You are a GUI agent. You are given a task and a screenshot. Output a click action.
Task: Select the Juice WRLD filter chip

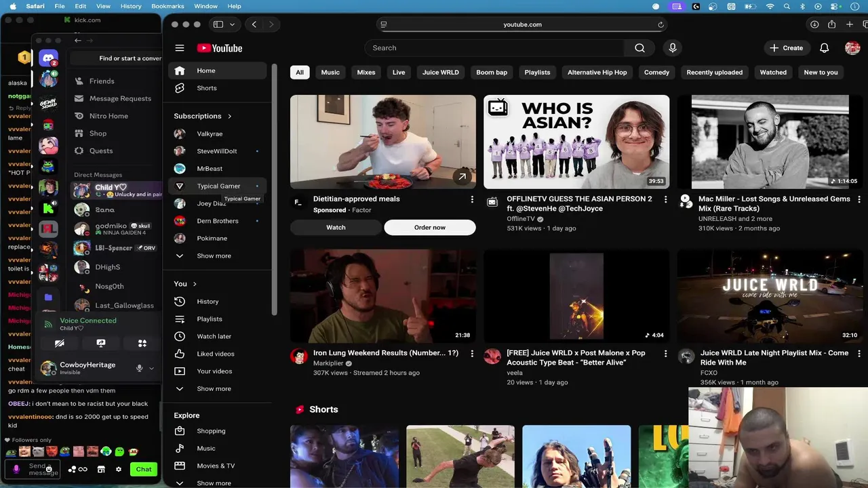coord(441,73)
